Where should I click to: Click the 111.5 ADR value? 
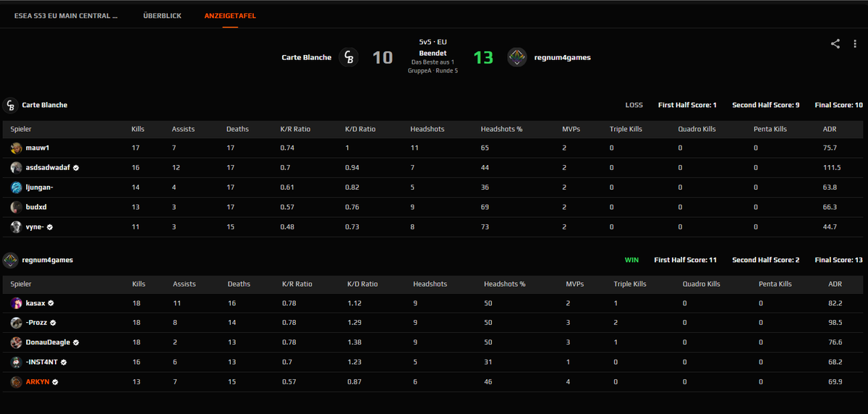(832, 167)
